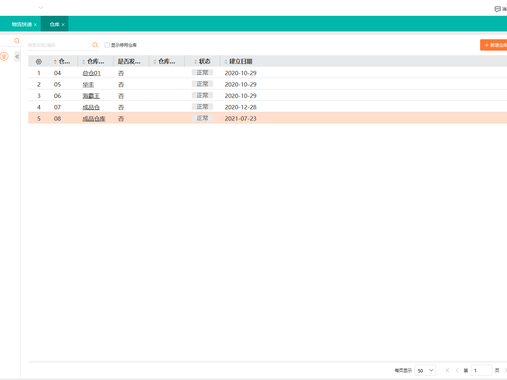The height and width of the screenshot is (380, 507).
Task: Close the 仓库 tab
Action: (x=63, y=25)
